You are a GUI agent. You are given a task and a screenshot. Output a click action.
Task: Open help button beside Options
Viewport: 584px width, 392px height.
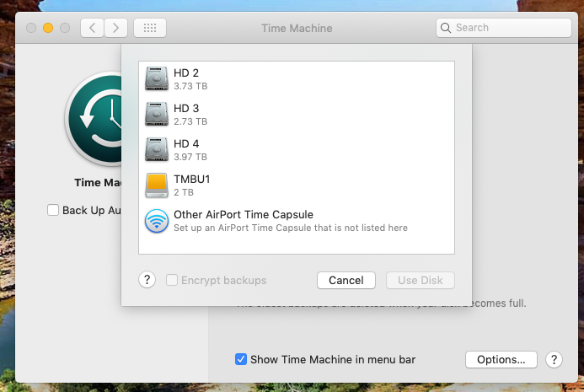pos(554,360)
